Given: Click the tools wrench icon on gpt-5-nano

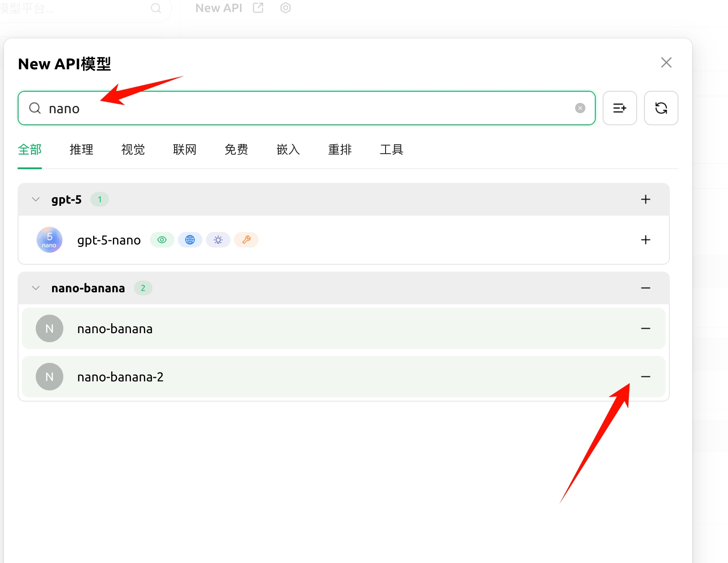Looking at the screenshot, I should pyautogui.click(x=246, y=240).
